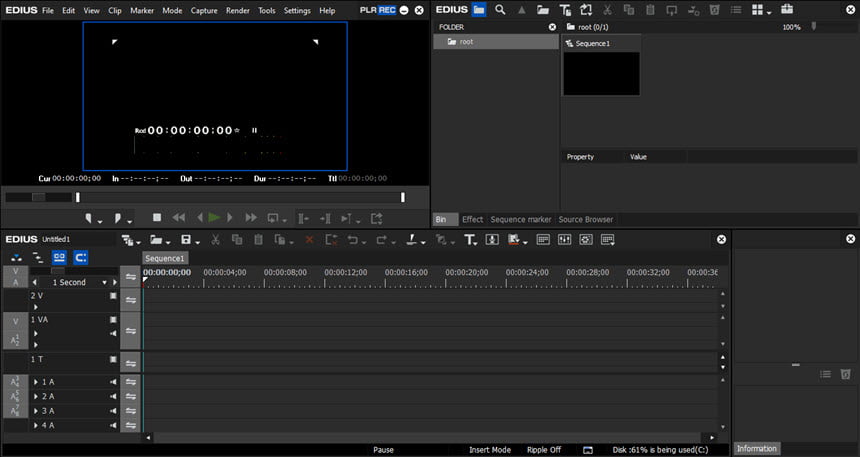Open the 1 Second timeline scale dropdown
Viewport: 860px width, 457px height.
click(104, 283)
